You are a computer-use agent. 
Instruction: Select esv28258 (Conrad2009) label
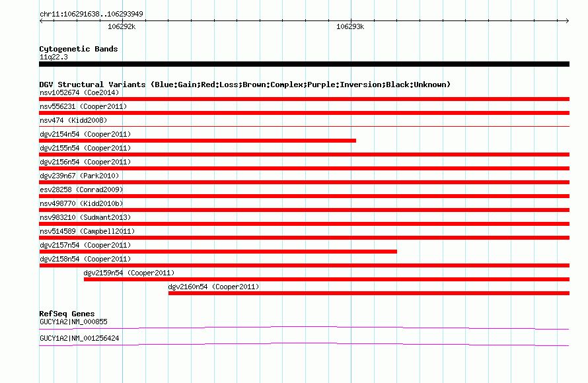pos(81,190)
